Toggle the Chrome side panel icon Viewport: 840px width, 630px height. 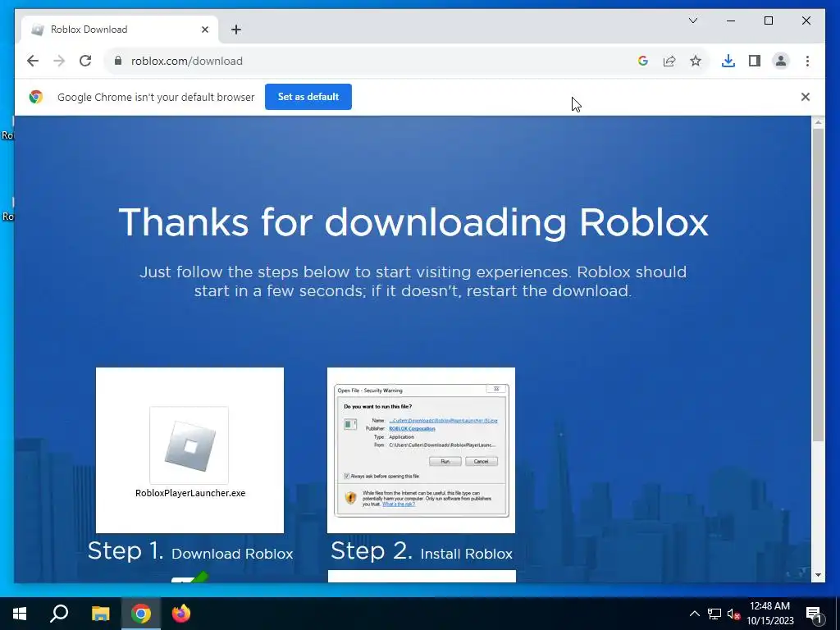[x=755, y=61]
